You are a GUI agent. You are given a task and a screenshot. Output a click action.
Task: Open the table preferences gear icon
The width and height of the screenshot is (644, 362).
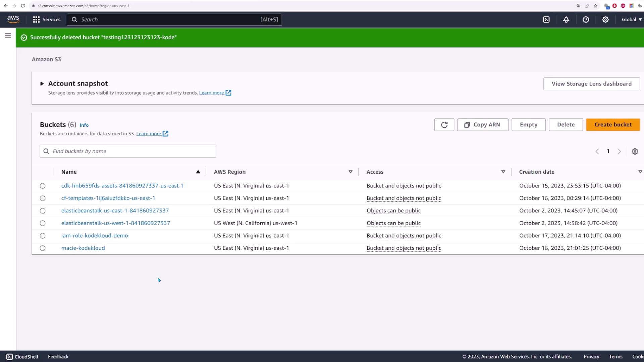click(x=635, y=152)
